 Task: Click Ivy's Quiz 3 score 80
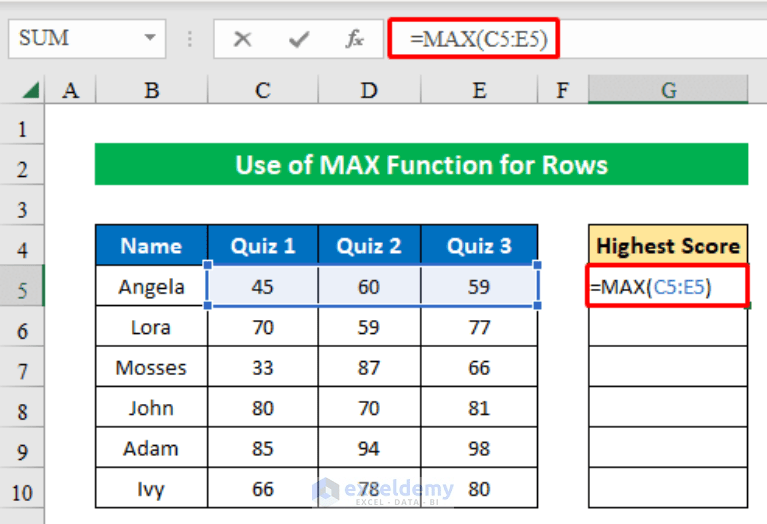tap(479, 489)
